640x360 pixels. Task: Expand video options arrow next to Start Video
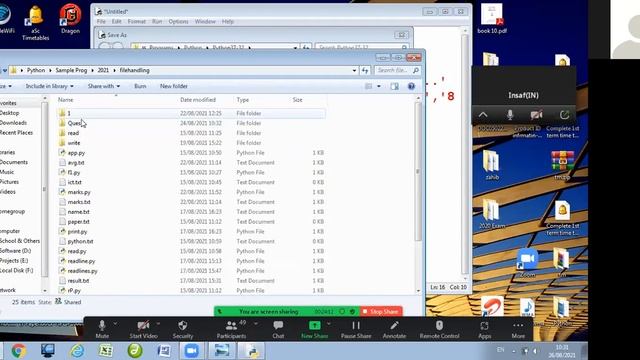click(x=158, y=324)
